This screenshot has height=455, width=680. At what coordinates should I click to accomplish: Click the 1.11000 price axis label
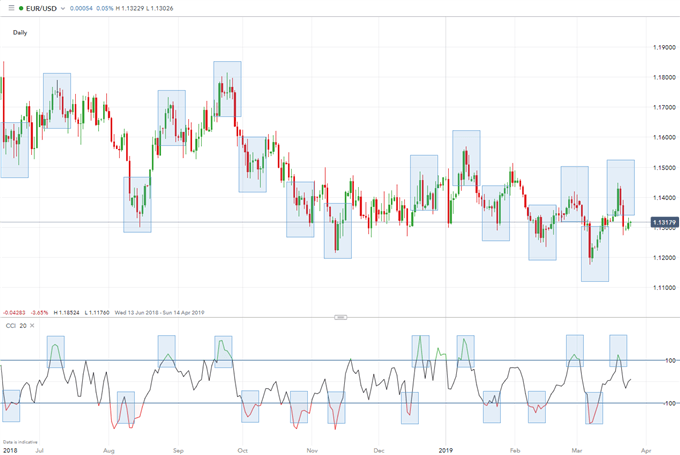coord(664,288)
